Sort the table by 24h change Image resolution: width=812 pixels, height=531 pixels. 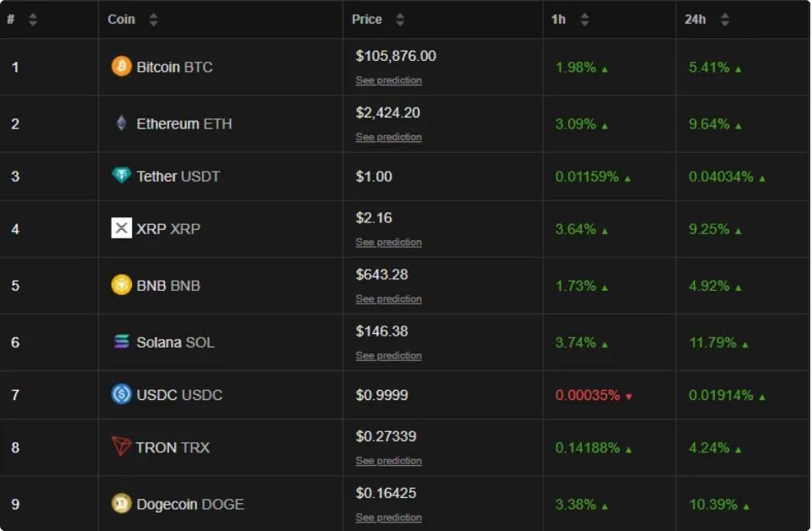tap(723, 19)
